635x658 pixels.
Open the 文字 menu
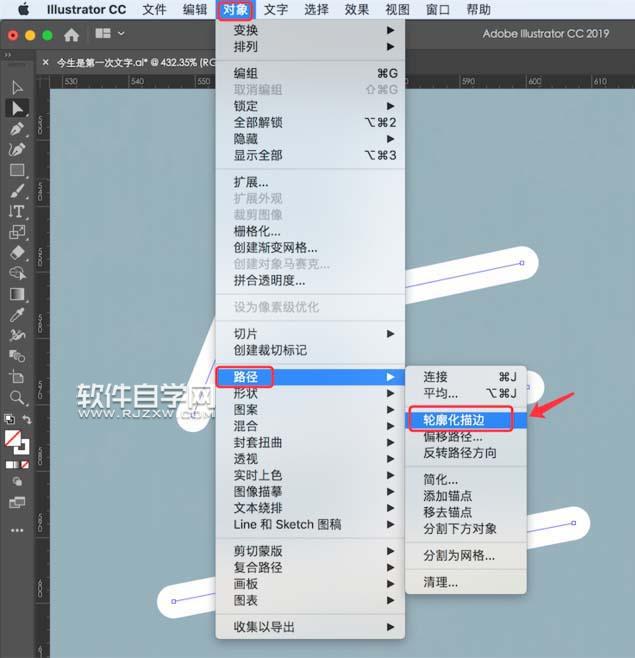coord(276,9)
